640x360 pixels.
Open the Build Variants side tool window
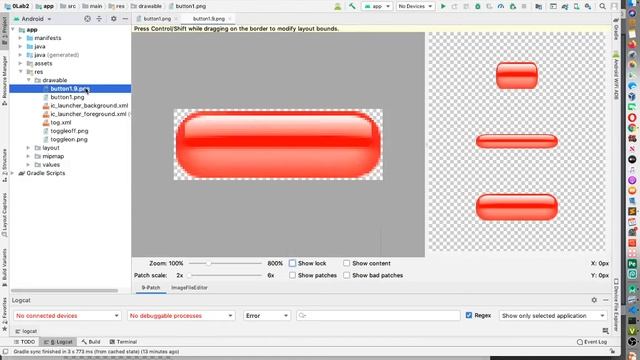4,267
